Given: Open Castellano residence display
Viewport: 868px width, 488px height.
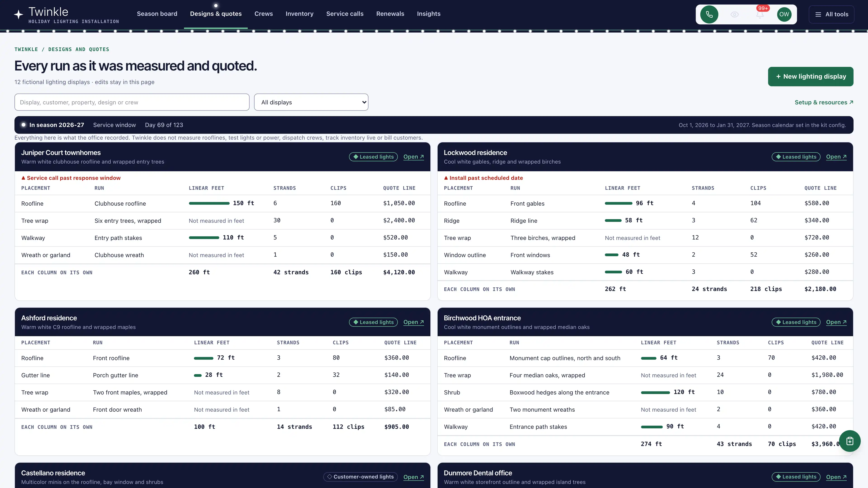Looking at the screenshot, I should (413, 477).
